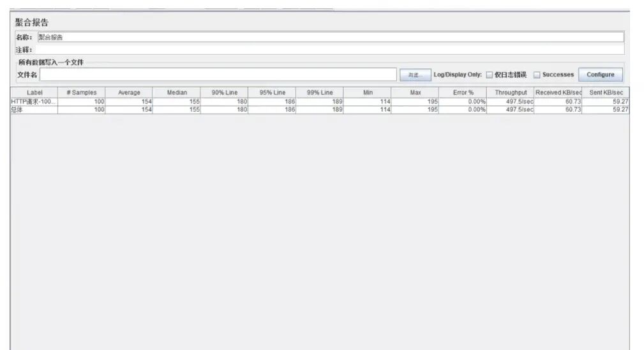Select 95% line 186 in 总体 row
Screen dimensions: 644x350
tap(272, 110)
